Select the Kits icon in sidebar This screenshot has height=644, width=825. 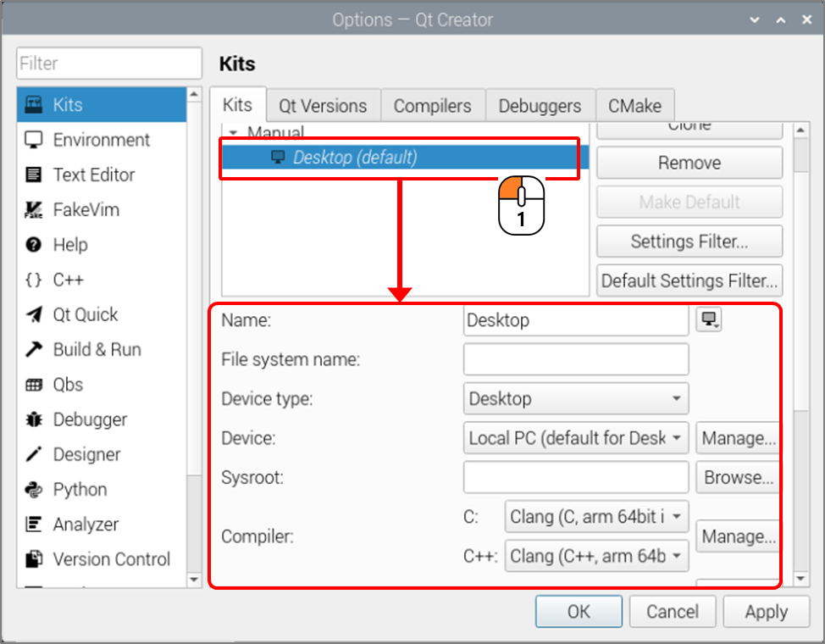click(x=34, y=104)
